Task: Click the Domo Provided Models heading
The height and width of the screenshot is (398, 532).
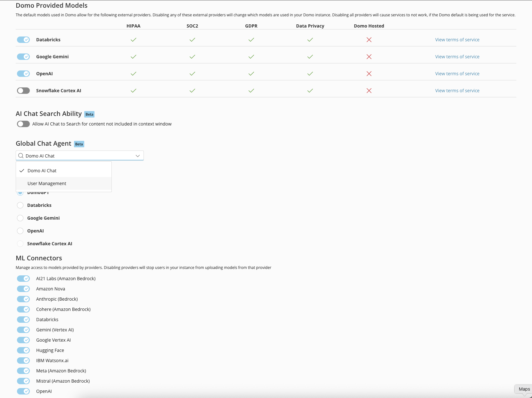Action: click(x=52, y=5)
